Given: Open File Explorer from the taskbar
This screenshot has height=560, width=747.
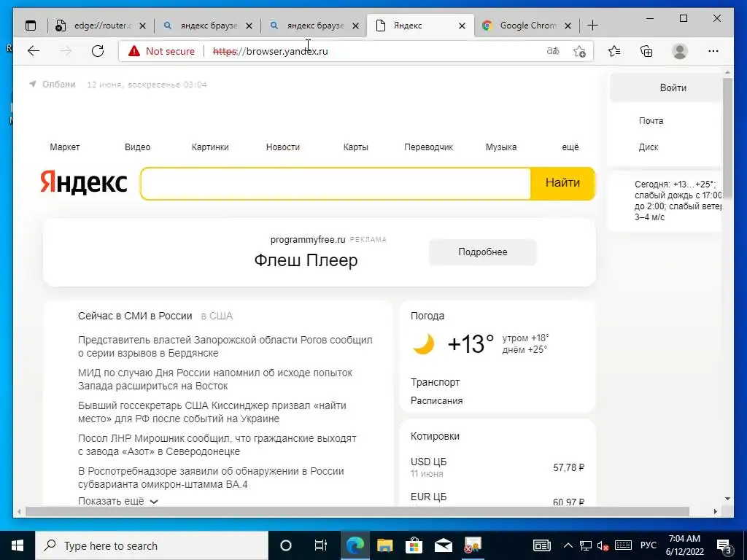Looking at the screenshot, I should click(384, 545).
